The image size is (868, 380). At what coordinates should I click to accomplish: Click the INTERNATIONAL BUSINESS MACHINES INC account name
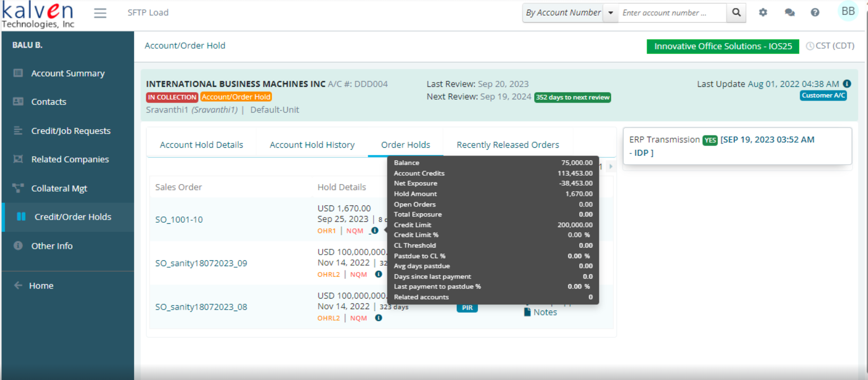[236, 84]
